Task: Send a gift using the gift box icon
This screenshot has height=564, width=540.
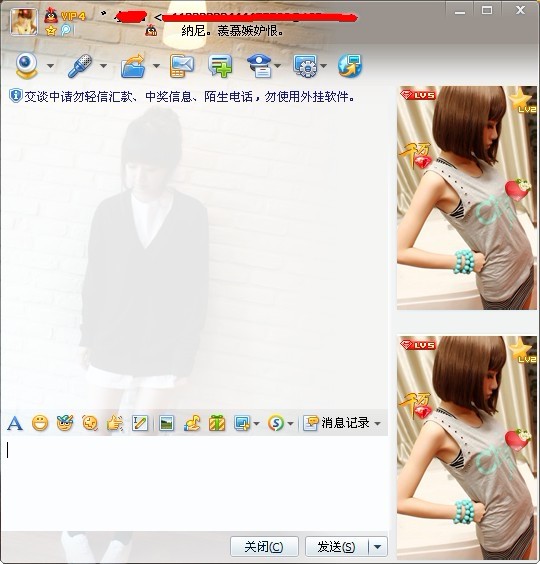Action: click(x=217, y=423)
